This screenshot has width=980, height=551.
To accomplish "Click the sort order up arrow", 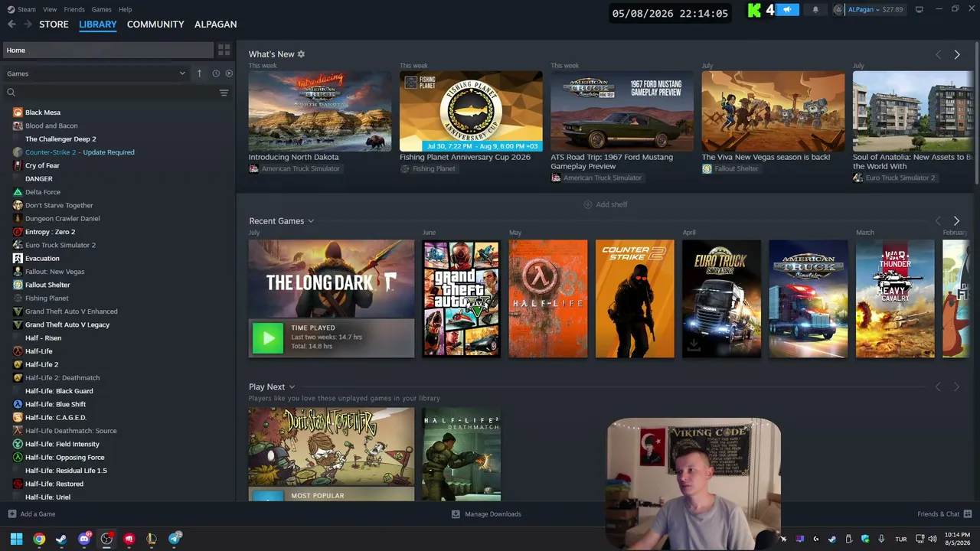I will [199, 73].
